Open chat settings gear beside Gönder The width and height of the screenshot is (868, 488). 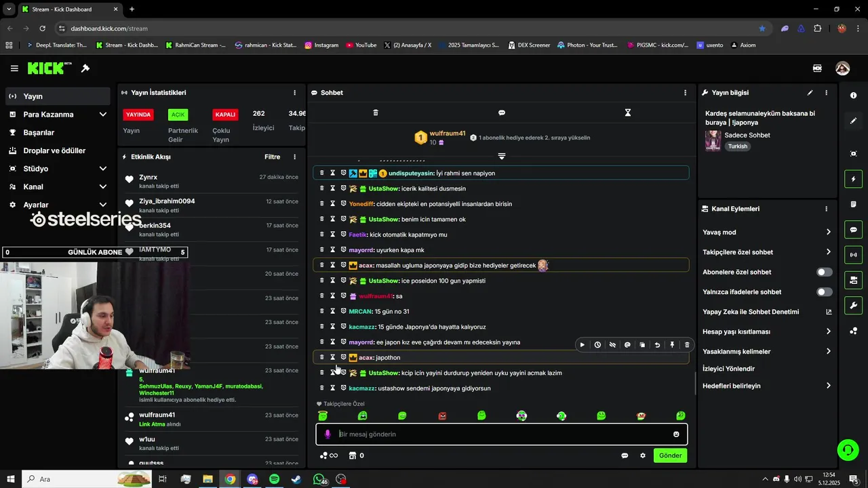click(x=643, y=455)
